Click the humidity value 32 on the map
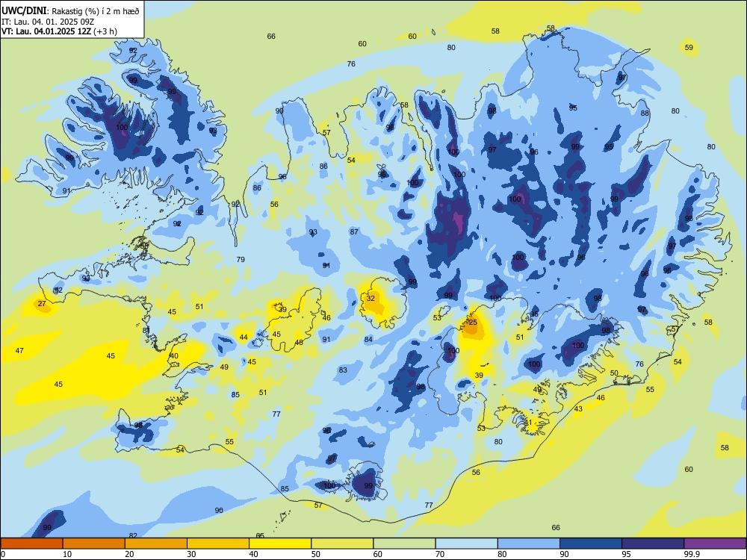Viewport: 747px width, 560px height. [371, 299]
